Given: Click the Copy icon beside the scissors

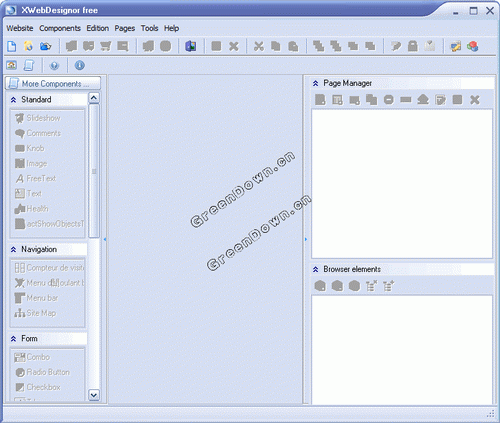Looking at the screenshot, I should [x=276, y=46].
